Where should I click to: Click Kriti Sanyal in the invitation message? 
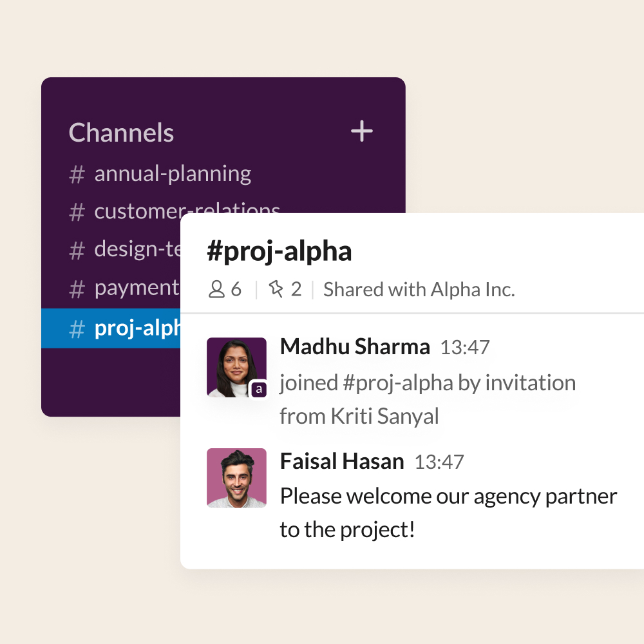[x=385, y=416]
